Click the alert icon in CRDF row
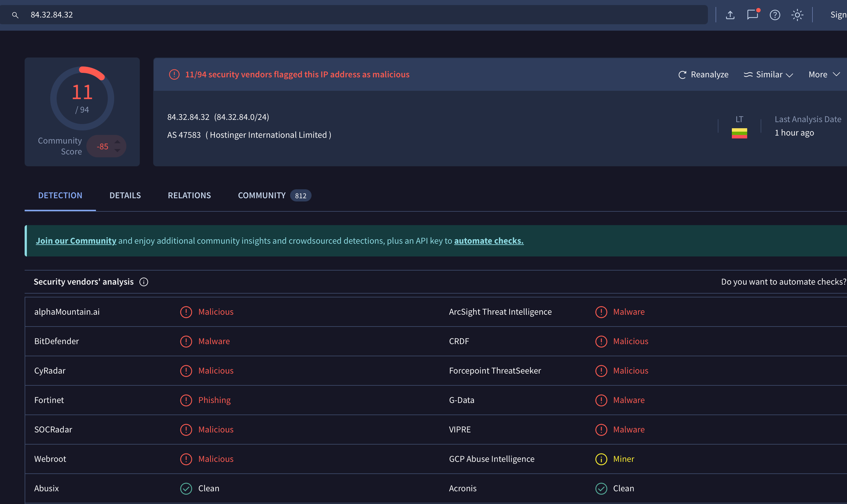 tap(601, 341)
